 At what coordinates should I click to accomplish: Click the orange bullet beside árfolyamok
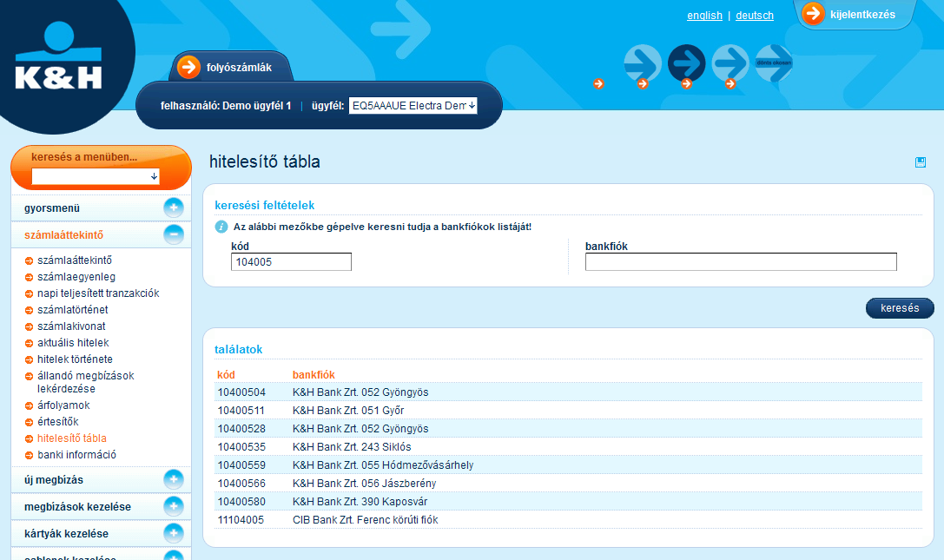pyautogui.click(x=29, y=405)
